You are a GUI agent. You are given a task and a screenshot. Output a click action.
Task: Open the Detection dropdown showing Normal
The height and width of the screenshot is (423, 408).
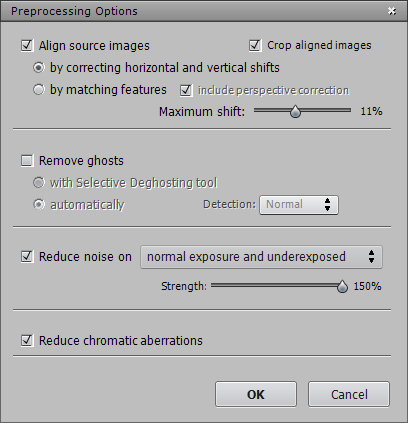pyautogui.click(x=299, y=205)
